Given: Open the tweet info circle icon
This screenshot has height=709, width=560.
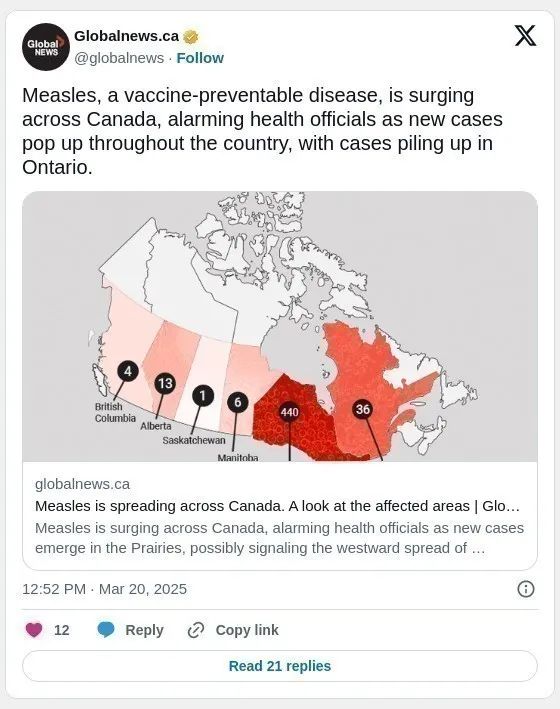Looking at the screenshot, I should pyautogui.click(x=526, y=589).
